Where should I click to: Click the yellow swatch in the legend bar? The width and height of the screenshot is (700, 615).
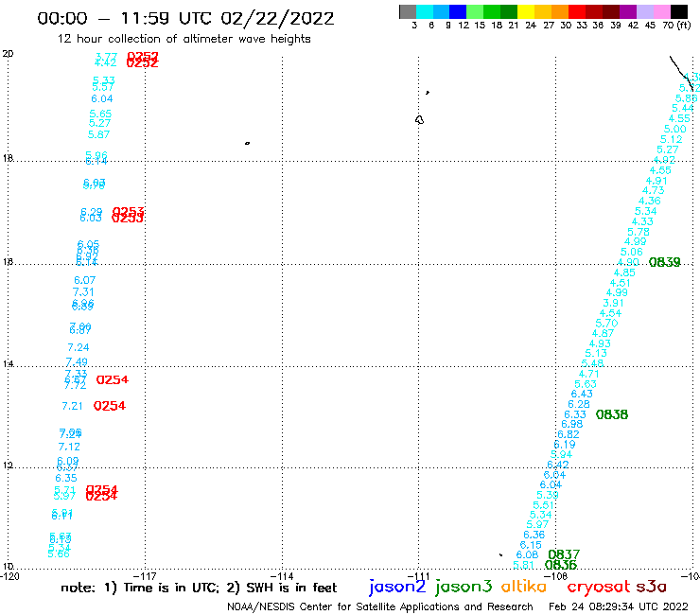pos(526,11)
